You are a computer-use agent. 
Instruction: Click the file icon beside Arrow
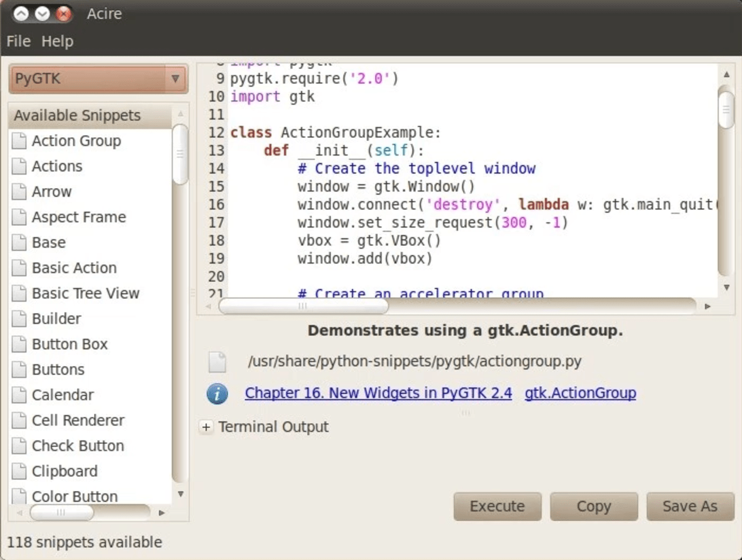click(x=19, y=192)
